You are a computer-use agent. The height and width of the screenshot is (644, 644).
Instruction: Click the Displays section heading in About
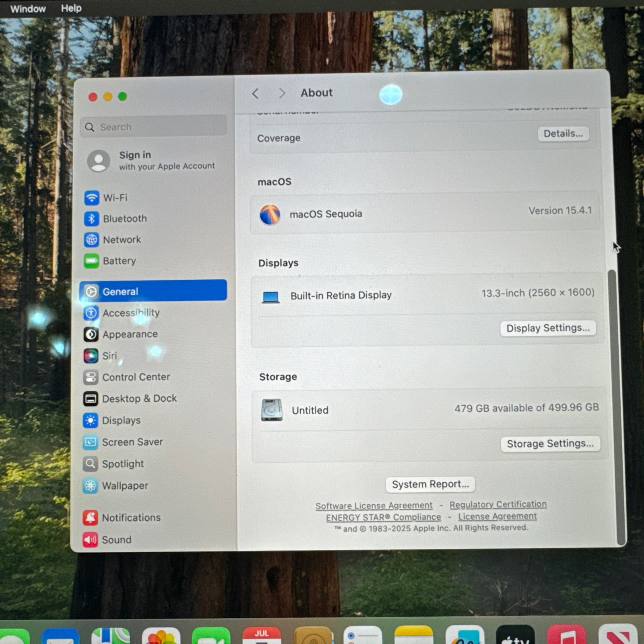(278, 263)
